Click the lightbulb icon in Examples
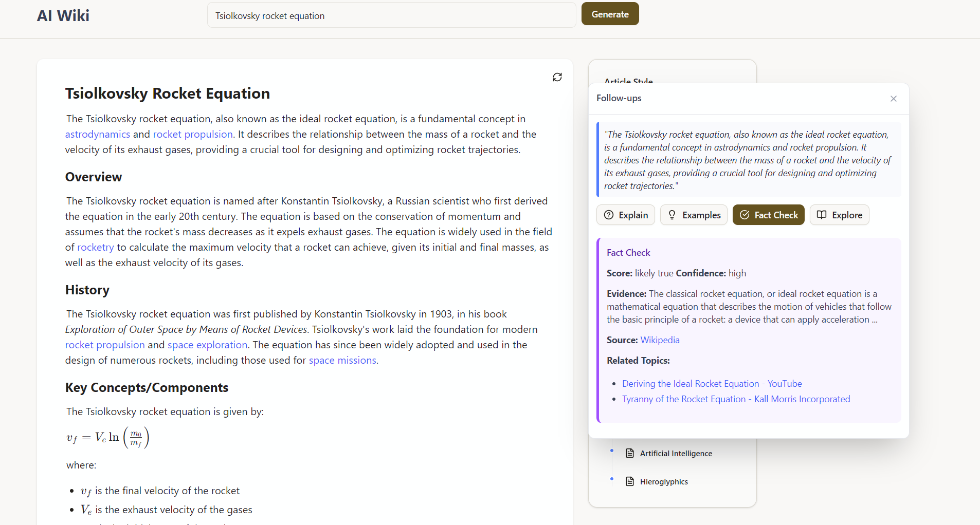Viewport: 980px width, 525px height. (x=672, y=215)
